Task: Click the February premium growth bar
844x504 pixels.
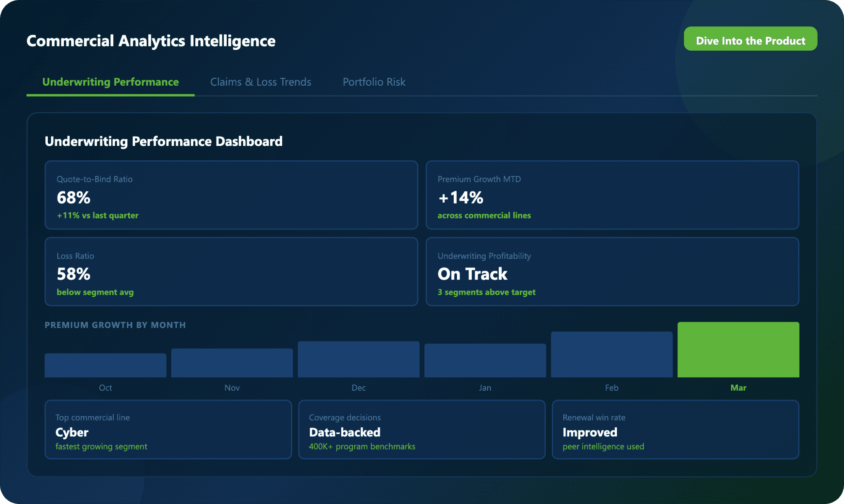Action: click(x=612, y=354)
